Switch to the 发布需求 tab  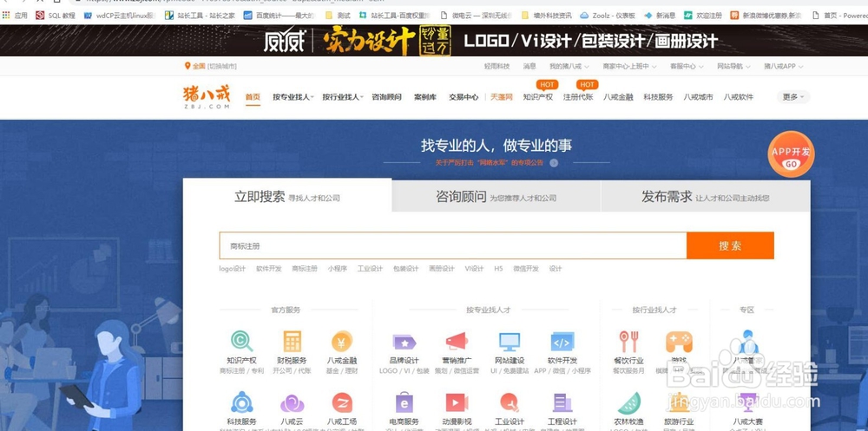click(705, 196)
